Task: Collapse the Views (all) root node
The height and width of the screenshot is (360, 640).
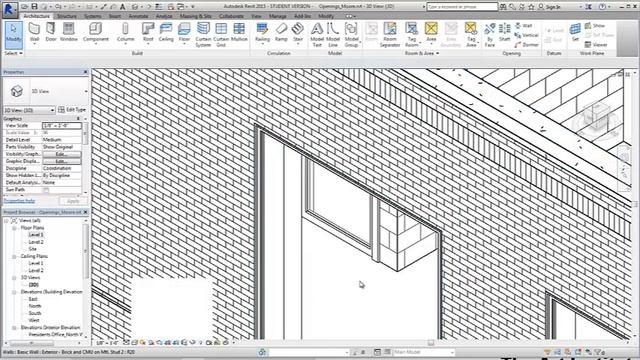Action: [x=6, y=220]
